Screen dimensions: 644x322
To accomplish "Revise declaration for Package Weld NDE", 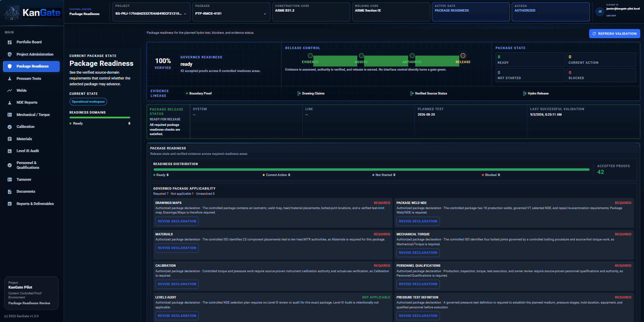I will point(418,221).
